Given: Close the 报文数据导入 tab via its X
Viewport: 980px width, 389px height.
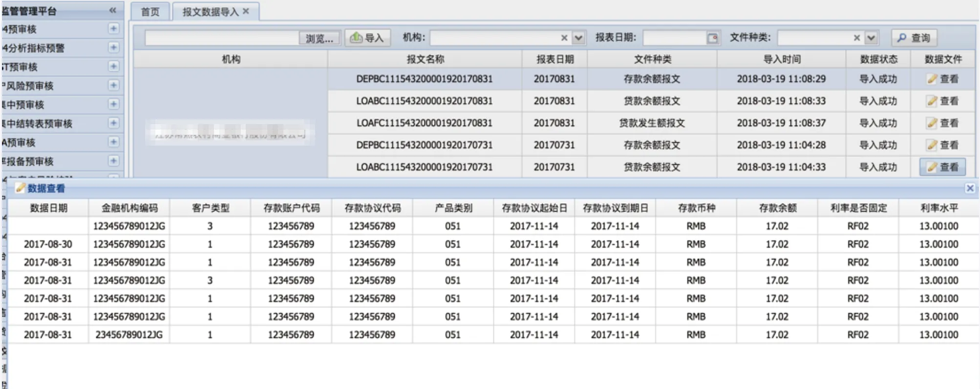Looking at the screenshot, I should 246,11.
